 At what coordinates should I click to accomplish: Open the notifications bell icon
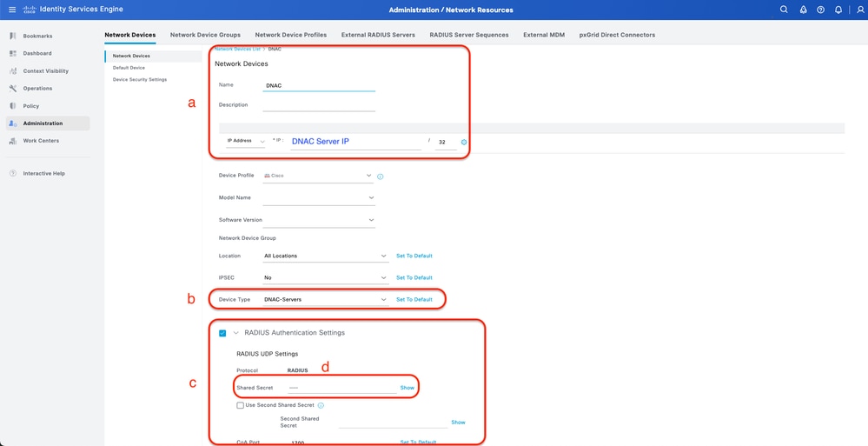point(838,10)
